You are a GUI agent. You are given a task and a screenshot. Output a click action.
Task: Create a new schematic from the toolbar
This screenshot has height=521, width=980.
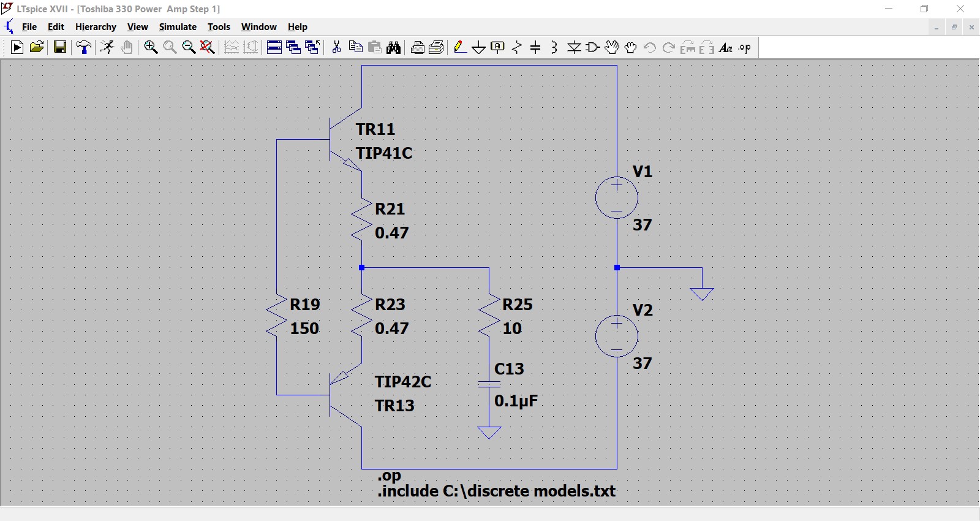[x=17, y=47]
